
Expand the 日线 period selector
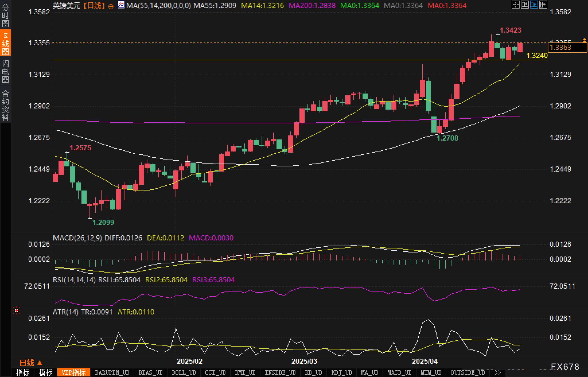(x=31, y=363)
